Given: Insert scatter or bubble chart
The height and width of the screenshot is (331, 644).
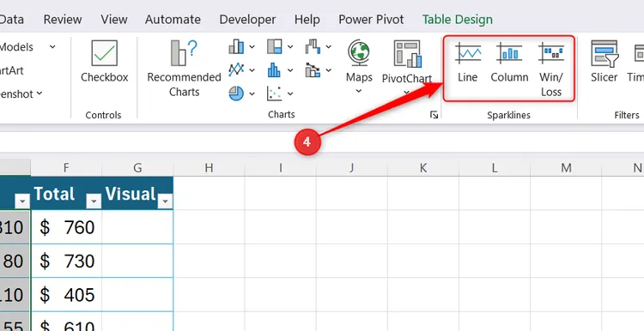Looking at the screenshot, I should 275,93.
